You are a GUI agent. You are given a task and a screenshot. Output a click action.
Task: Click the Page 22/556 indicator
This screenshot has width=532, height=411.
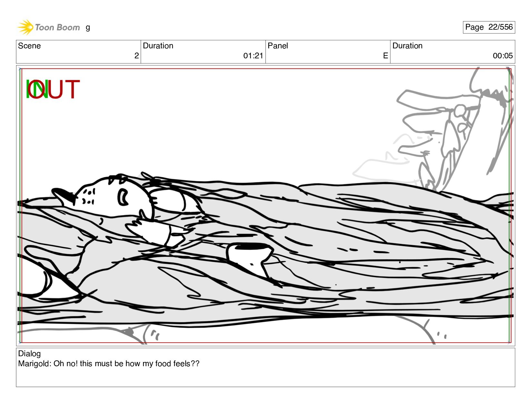click(489, 27)
